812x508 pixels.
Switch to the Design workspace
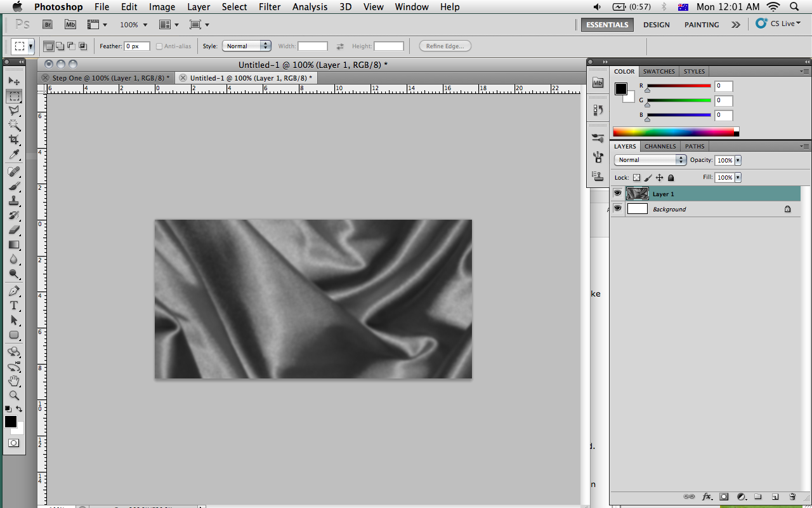[x=656, y=25]
